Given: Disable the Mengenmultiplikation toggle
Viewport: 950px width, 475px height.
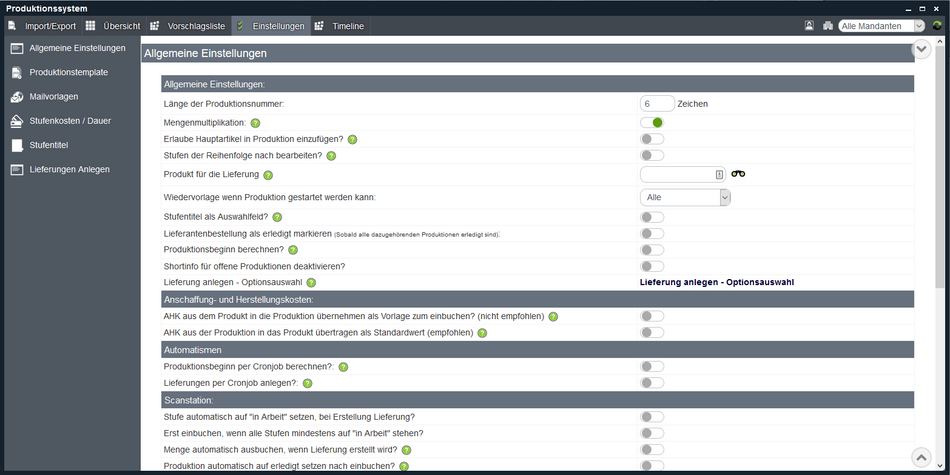Looking at the screenshot, I should point(652,123).
